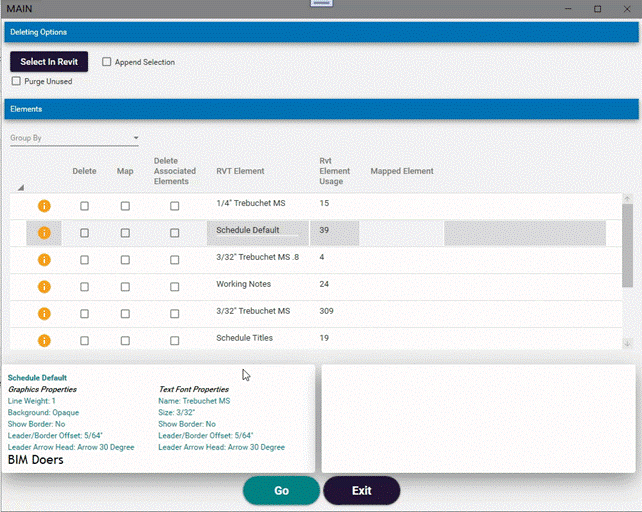The image size is (642, 512).
Task: Check Delete Associated Elements for 1/4" Trebuchet MS
Action: point(174,206)
